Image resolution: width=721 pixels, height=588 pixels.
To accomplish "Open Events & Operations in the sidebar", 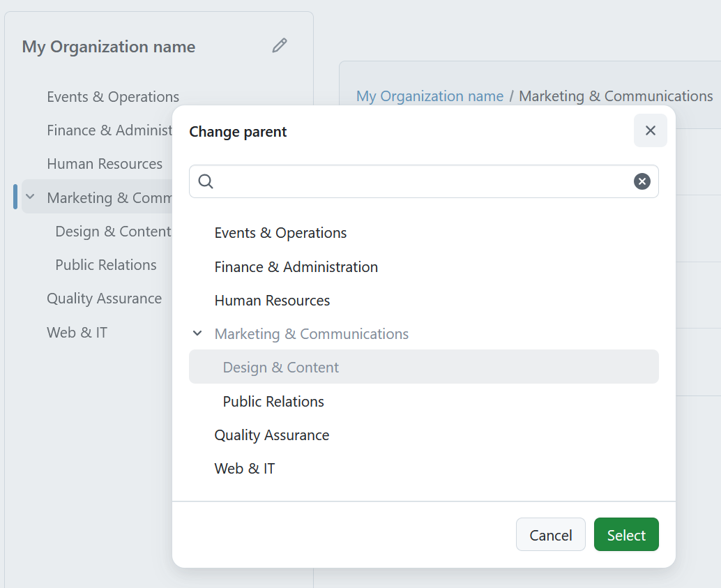I will 113,97.
